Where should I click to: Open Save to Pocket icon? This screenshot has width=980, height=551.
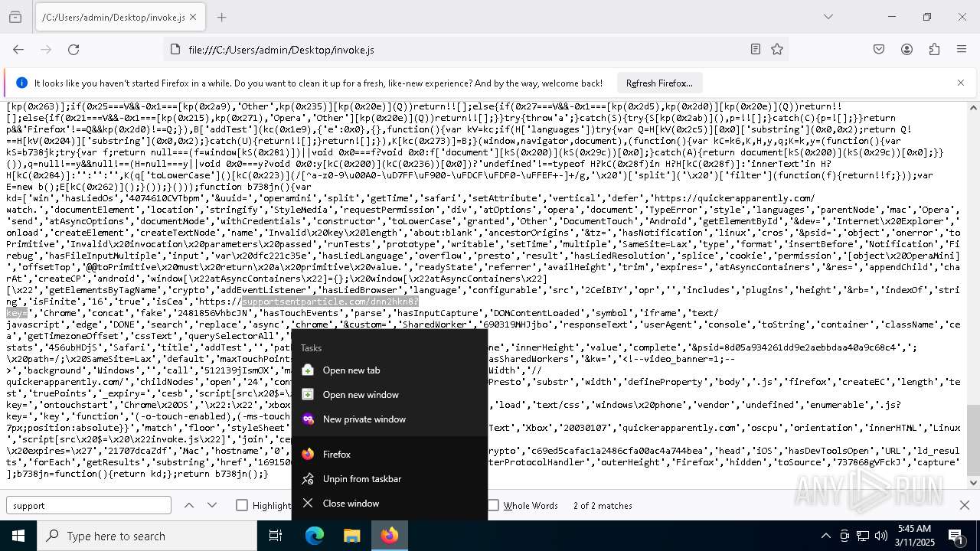click(879, 50)
